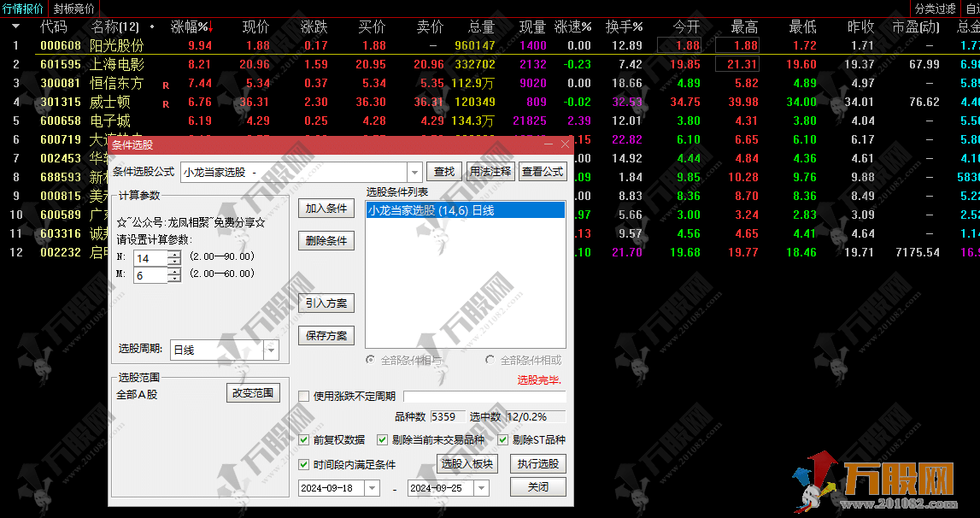
Task: Switch to the 行情报价 tab
Action: [x=24, y=9]
